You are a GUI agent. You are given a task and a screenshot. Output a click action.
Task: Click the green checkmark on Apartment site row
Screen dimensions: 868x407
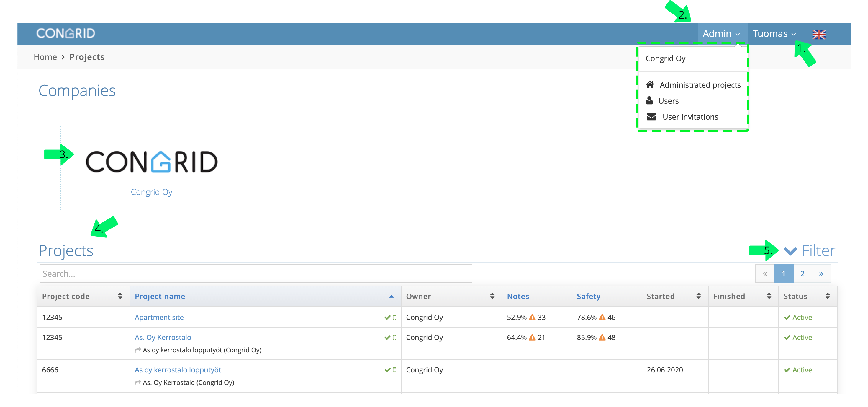coord(387,317)
